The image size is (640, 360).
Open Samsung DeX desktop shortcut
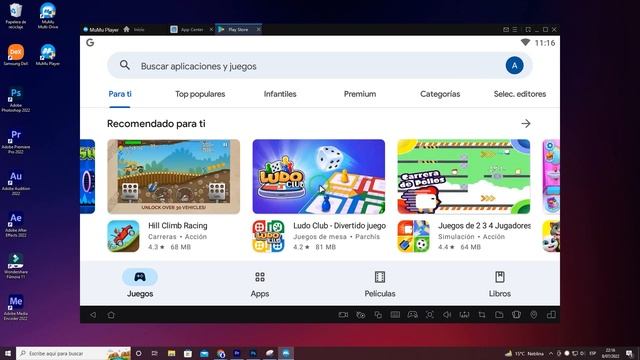(16, 55)
